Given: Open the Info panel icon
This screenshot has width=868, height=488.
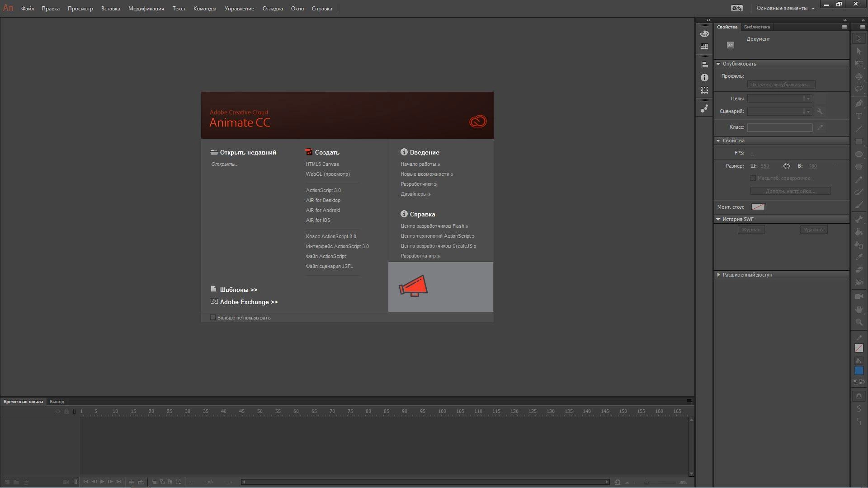Looking at the screenshot, I should pos(704,78).
